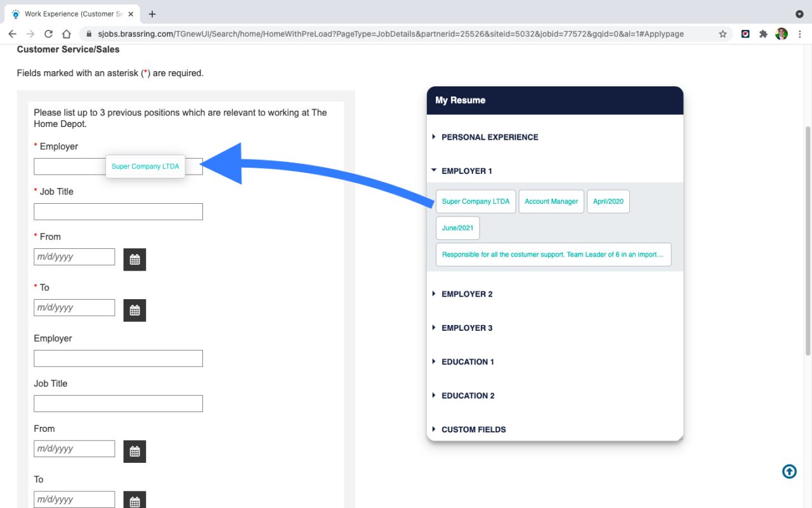Reload the current page
812x508 pixels.
(48, 34)
